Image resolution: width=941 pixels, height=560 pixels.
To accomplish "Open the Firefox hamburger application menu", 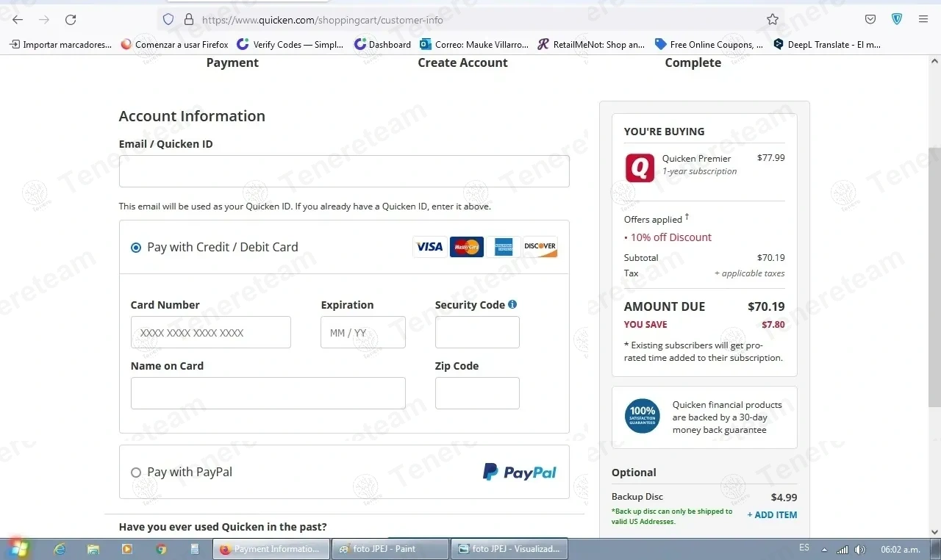I will pos(923,20).
